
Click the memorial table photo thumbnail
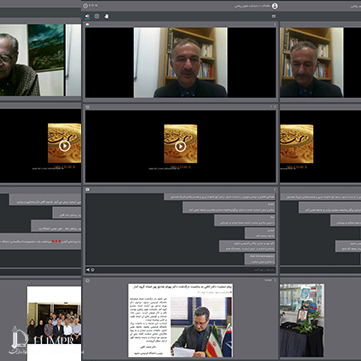pyautogui.click(x=302, y=320)
